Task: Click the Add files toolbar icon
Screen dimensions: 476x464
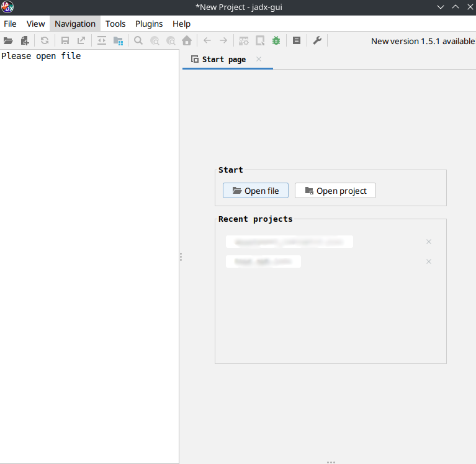Action: click(x=25, y=41)
